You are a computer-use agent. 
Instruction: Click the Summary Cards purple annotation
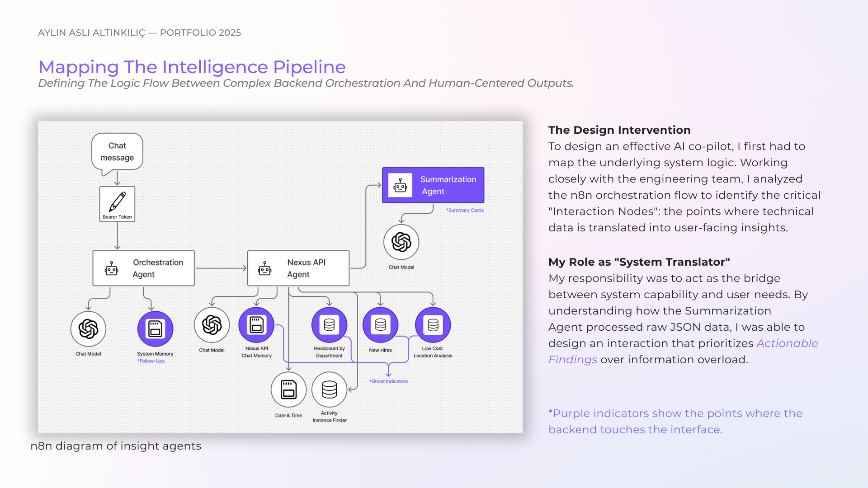pyautogui.click(x=465, y=210)
